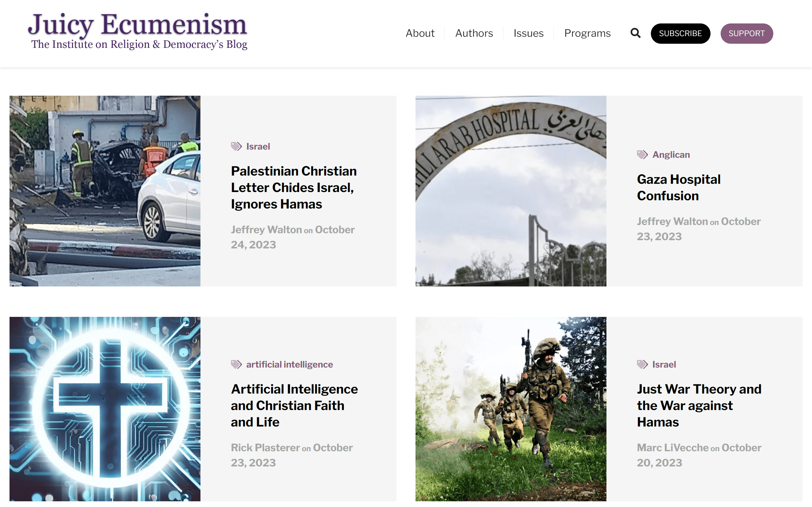Click the Israel tag icon on the first article
Image resolution: width=812 pixels, height=507 pixels.
(236, 146)
